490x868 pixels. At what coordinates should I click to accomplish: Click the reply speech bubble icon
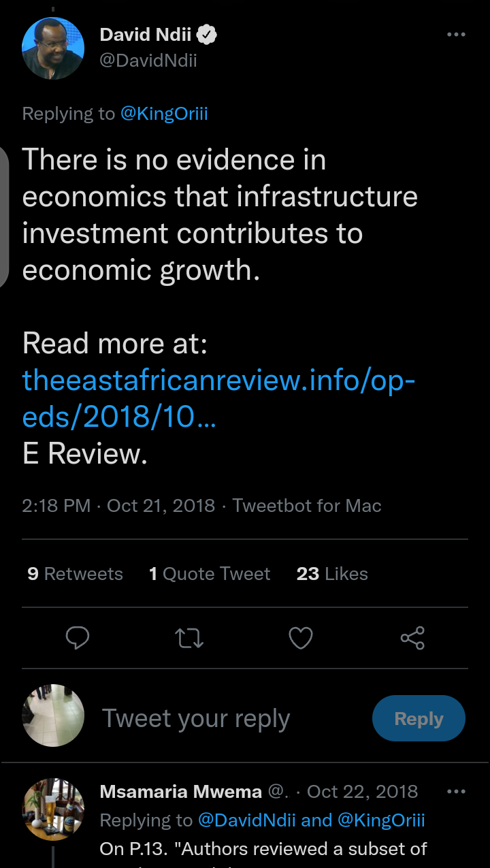(x=78, y=638)
